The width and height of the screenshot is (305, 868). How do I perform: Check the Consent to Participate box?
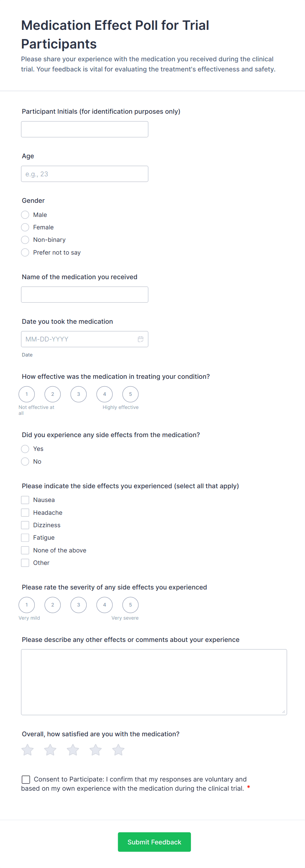(26, 780)
